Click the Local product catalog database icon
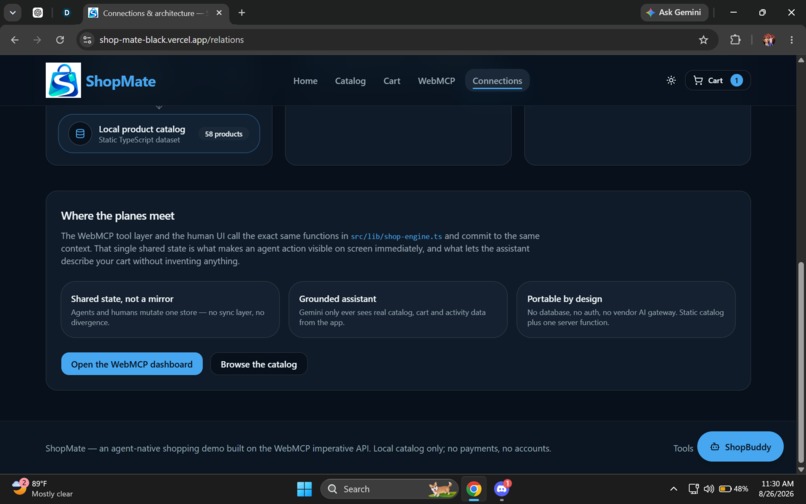This screenshot has width=806, height=504. (x=80, y=134)
